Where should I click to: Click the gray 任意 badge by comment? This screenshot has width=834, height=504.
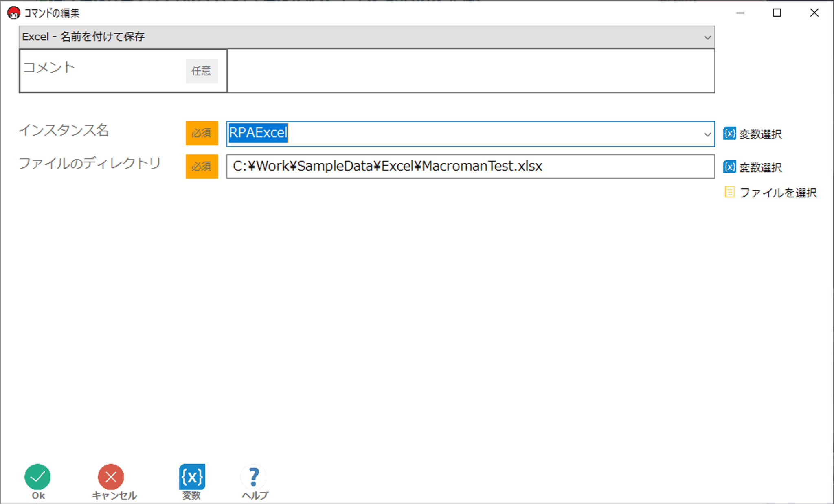[202, 71]
